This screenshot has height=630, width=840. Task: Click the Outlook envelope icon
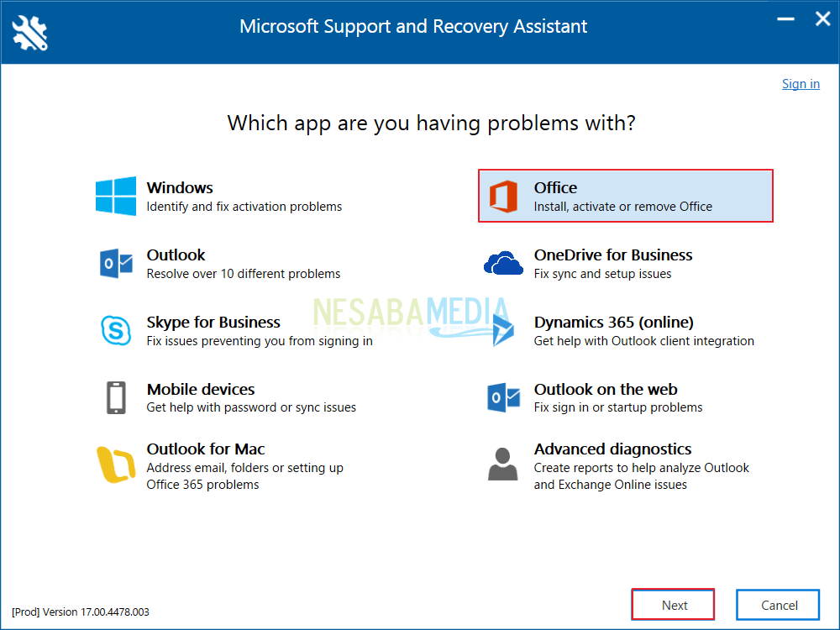coord(116,264)
